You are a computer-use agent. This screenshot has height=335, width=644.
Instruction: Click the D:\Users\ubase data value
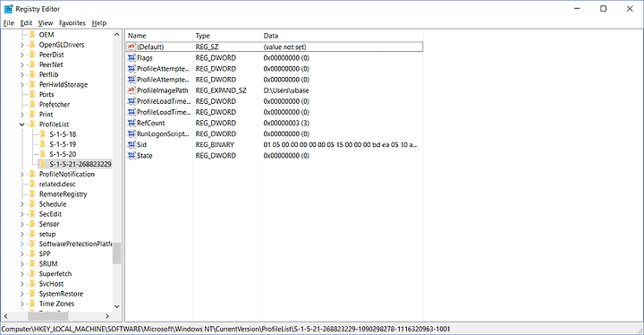(286, 90)
